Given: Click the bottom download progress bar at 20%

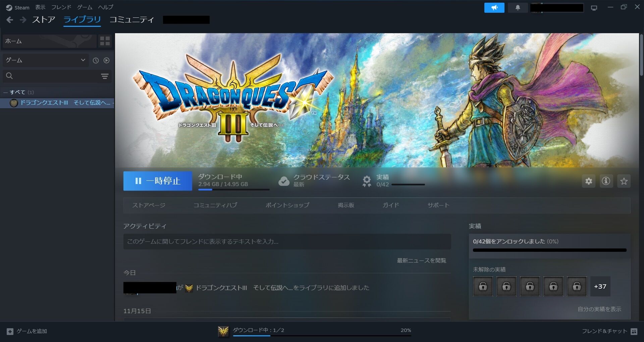Looking at the screenshot, I should point(322,336).
